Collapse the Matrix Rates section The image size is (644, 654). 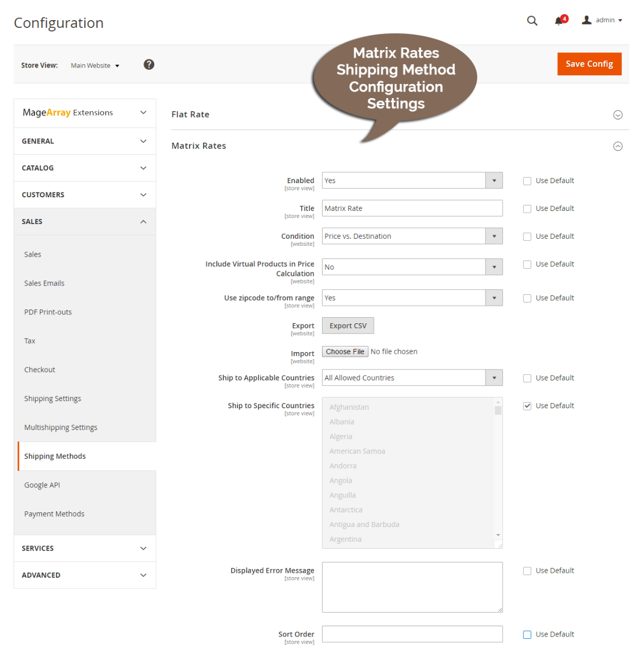click(617, 146)
